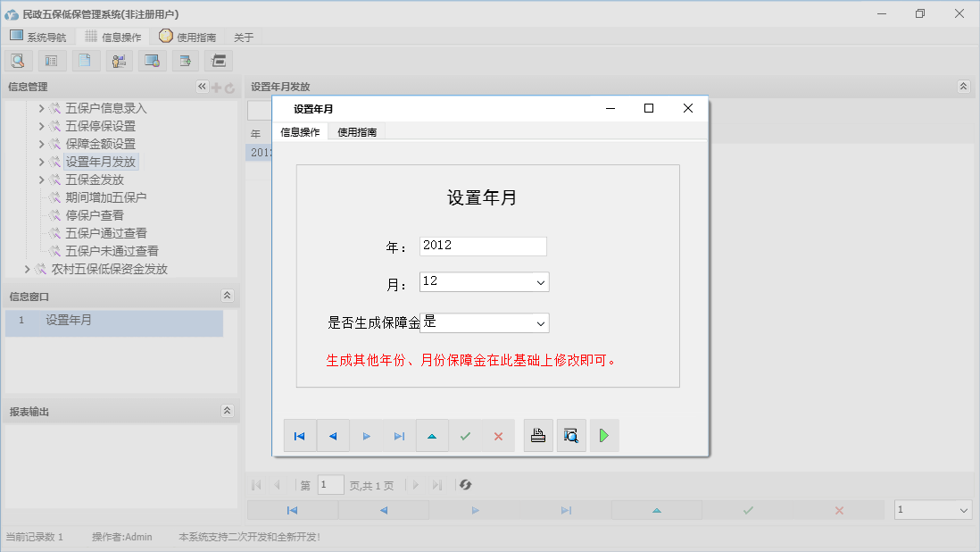Click the user management toolbar icon

[x=119, y=60]
